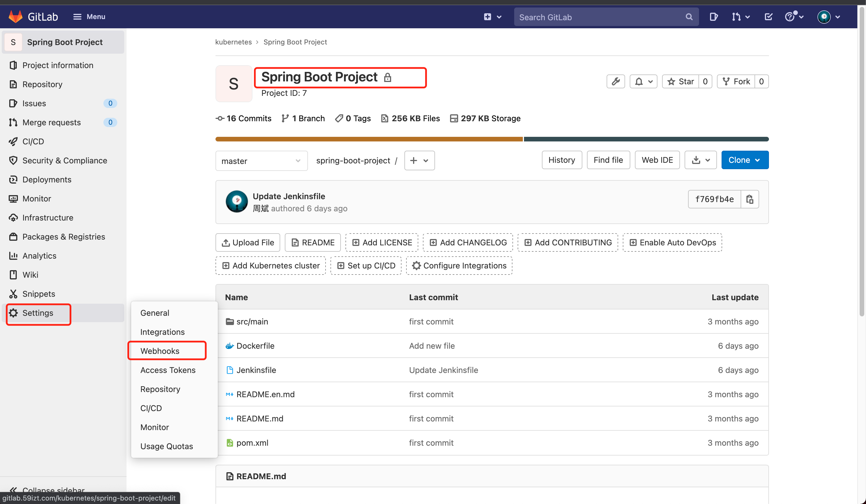The height and width of the screenshot is (504, 866).
Task: Click Upload File button
Action: (248, 242)
